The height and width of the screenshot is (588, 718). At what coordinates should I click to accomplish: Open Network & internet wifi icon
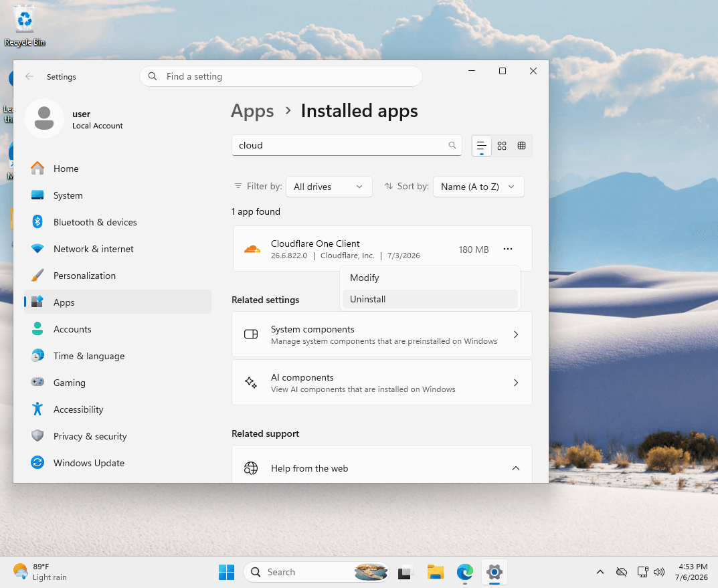[37, 248]
